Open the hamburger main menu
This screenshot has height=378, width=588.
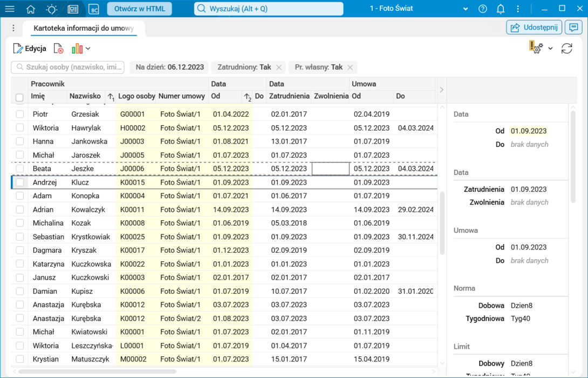[10, 9]
